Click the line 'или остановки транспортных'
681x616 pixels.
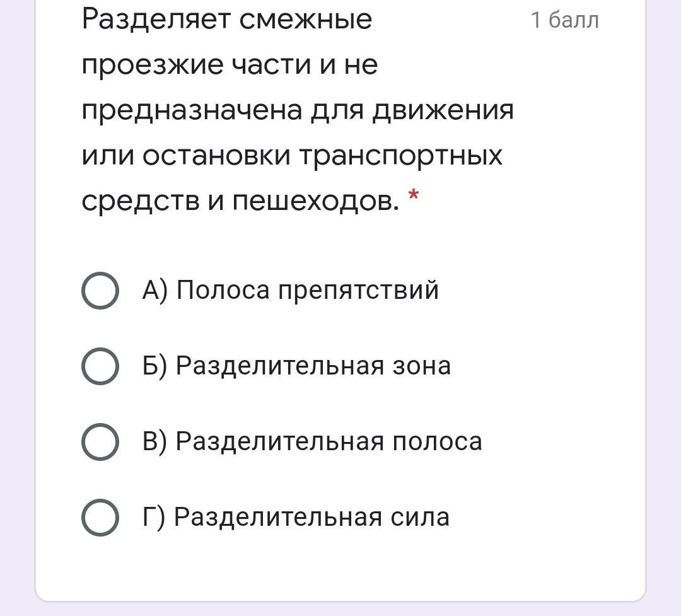[x=292, y=156]
